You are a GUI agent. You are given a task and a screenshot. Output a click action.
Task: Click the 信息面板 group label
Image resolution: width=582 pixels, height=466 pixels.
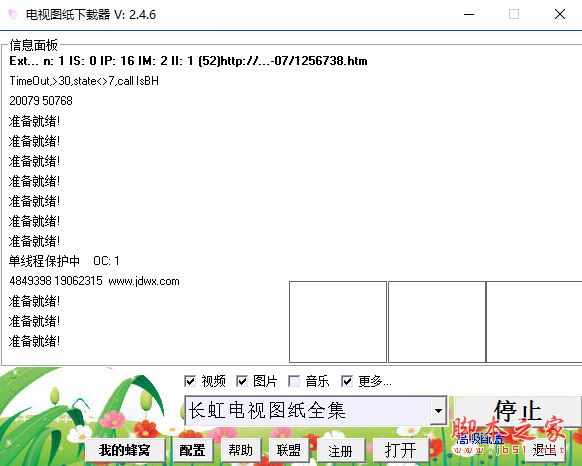coord(33,45)
